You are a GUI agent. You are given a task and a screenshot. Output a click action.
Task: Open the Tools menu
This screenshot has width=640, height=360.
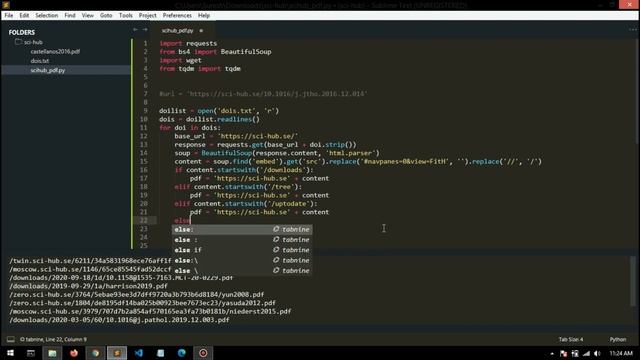click(126, 16)
